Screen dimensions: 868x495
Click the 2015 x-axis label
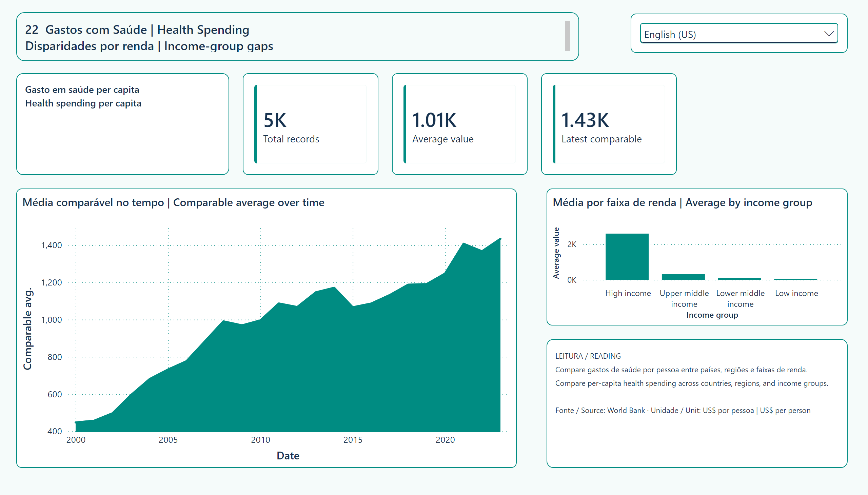[353, 440]
